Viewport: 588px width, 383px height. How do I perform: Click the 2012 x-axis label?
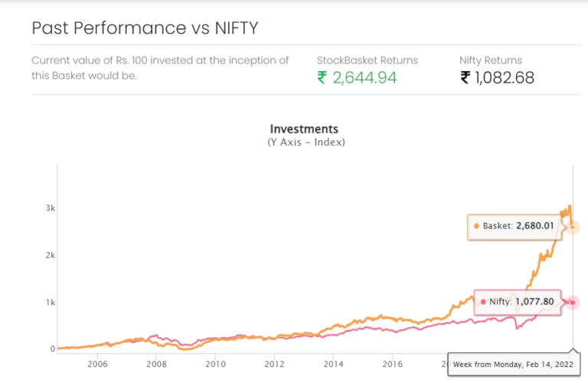coord(275,364)
